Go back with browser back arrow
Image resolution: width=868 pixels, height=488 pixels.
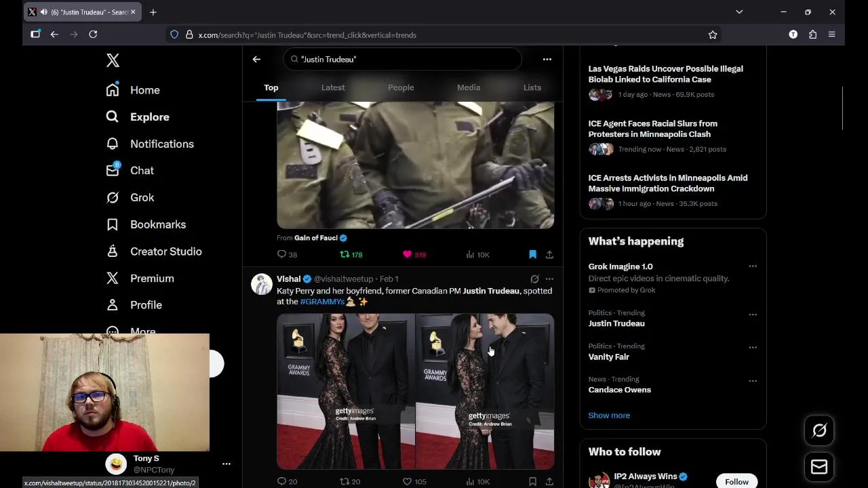tap(54, 35)
